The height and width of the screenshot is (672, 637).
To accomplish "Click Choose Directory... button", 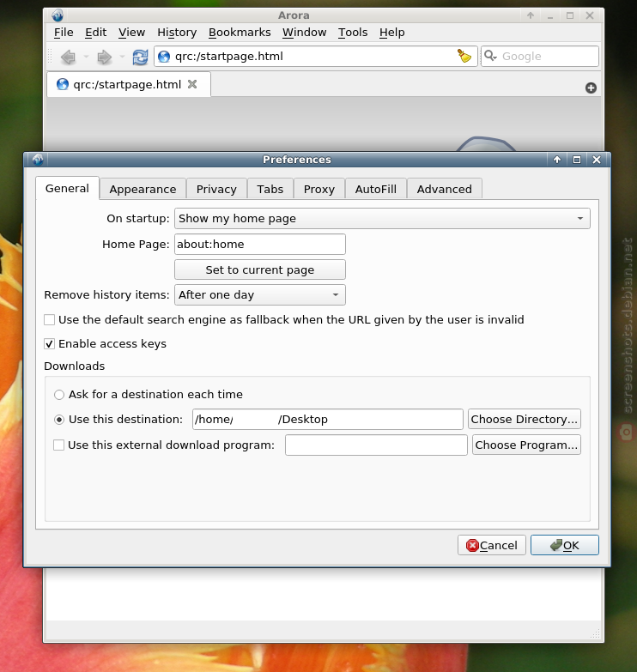I will coord(525,419).
